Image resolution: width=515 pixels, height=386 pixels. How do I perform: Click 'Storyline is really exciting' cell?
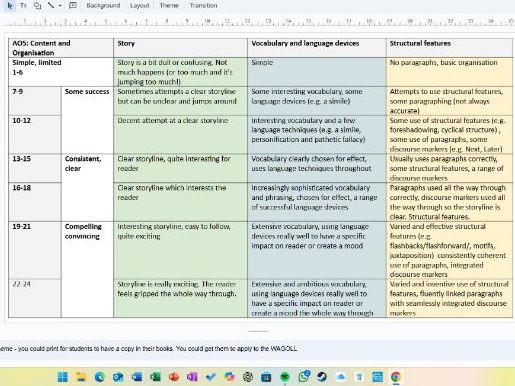[x=180, y=298]
